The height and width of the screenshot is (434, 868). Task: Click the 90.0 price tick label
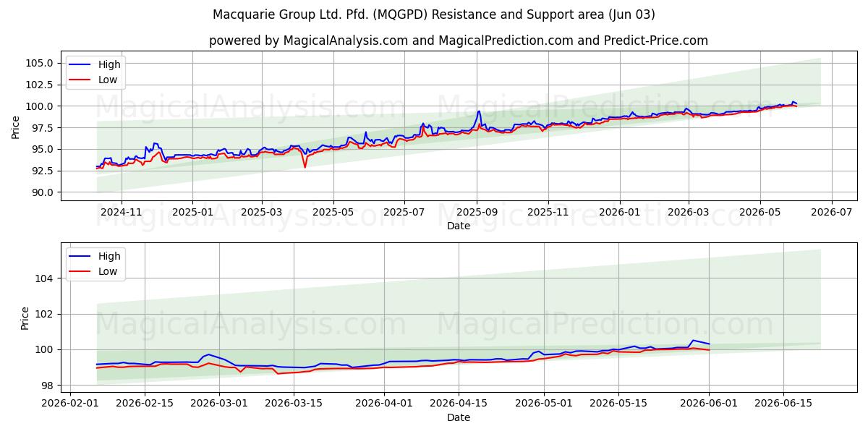coord(41,192)
